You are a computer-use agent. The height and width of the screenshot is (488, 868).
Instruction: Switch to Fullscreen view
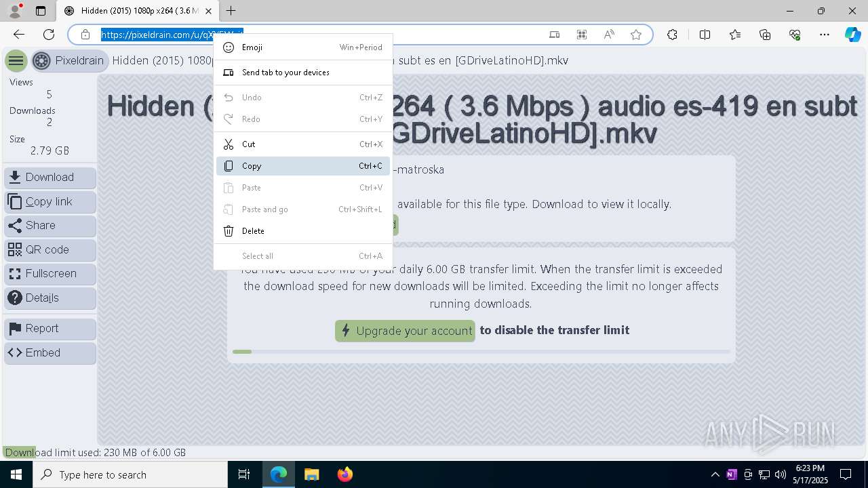click(x=50, y=274)
